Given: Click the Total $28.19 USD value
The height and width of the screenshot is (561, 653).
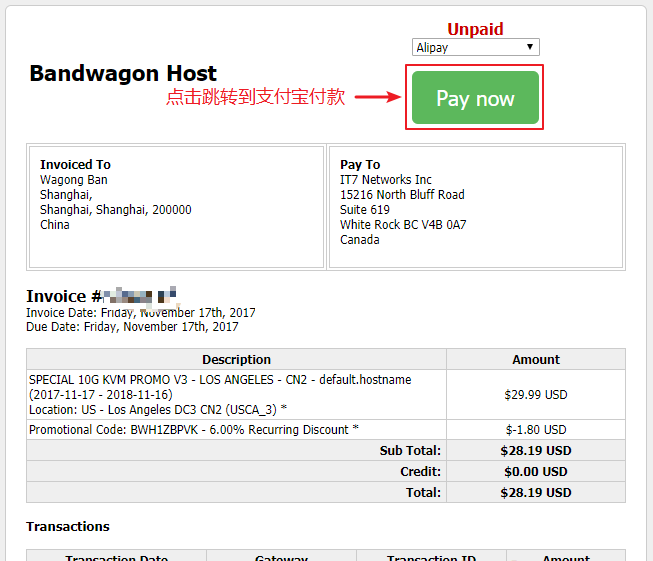Looking at the screenshot, I should [536, 493].
